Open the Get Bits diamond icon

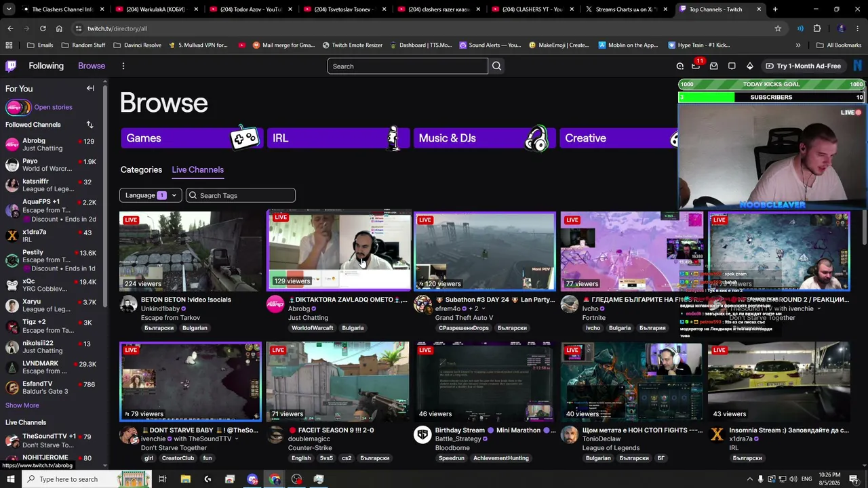pos(749,66)
